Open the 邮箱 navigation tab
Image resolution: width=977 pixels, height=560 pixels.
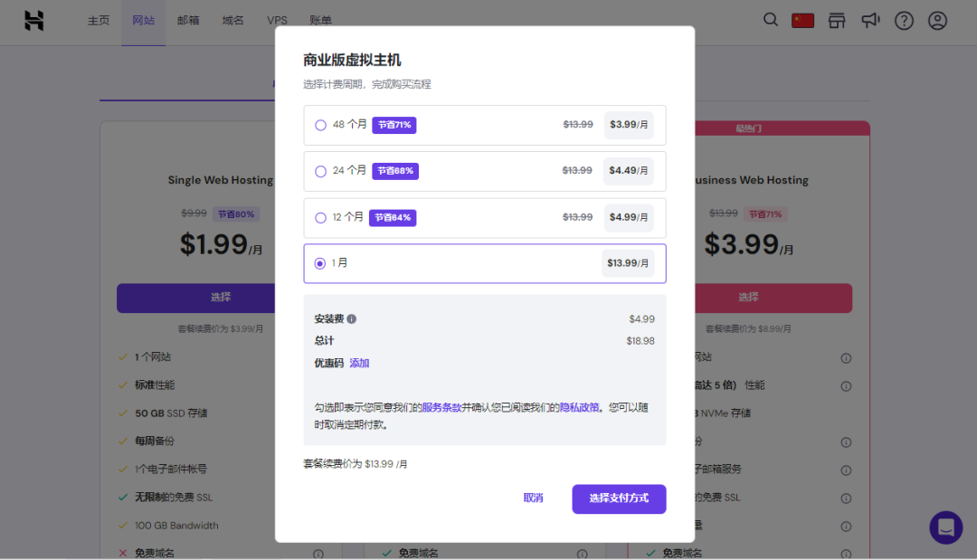tap(189, 21)
